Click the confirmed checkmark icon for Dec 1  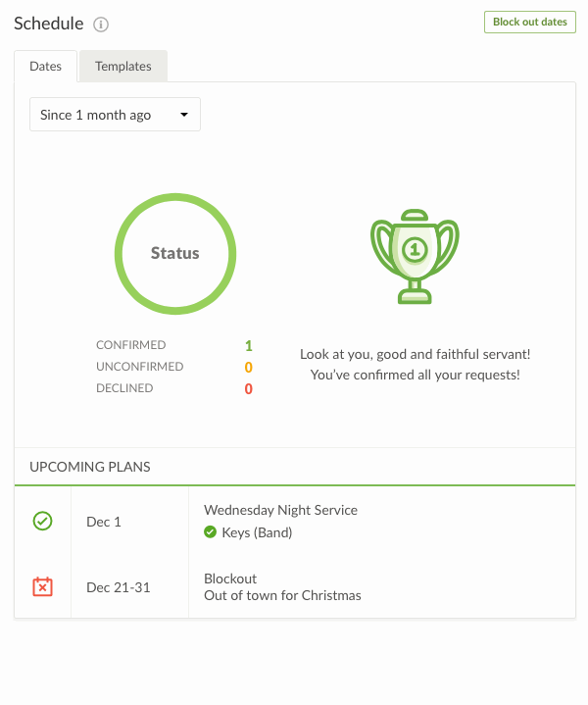[x=42, y=521]
